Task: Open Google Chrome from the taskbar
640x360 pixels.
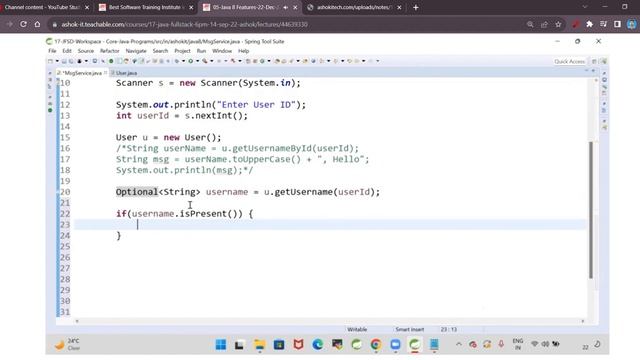Action: 376,345
